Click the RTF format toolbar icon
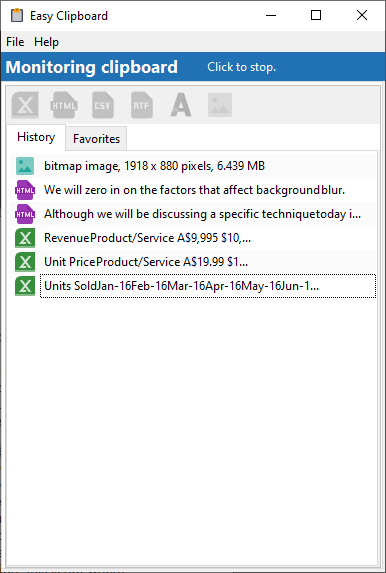This screenshot has width=386, height=573. point(142,105)
